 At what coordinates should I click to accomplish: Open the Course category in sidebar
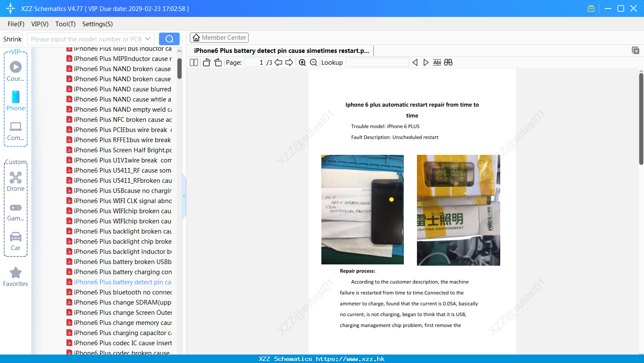pos(16,71)
